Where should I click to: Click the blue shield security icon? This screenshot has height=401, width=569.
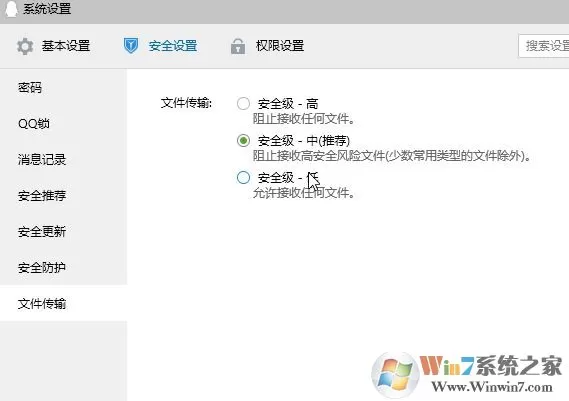click(x=131, y=46)
